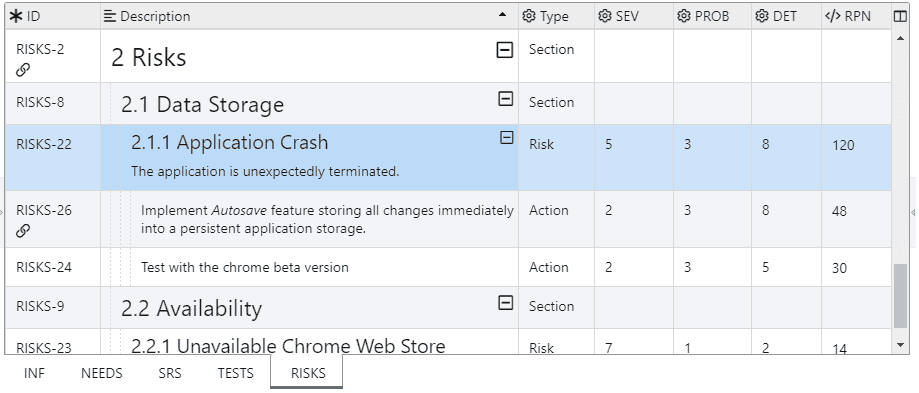Screen dimensions: 919x393
Task: Click the link icon under RISKS-2
Action: [x=23, y=70]
